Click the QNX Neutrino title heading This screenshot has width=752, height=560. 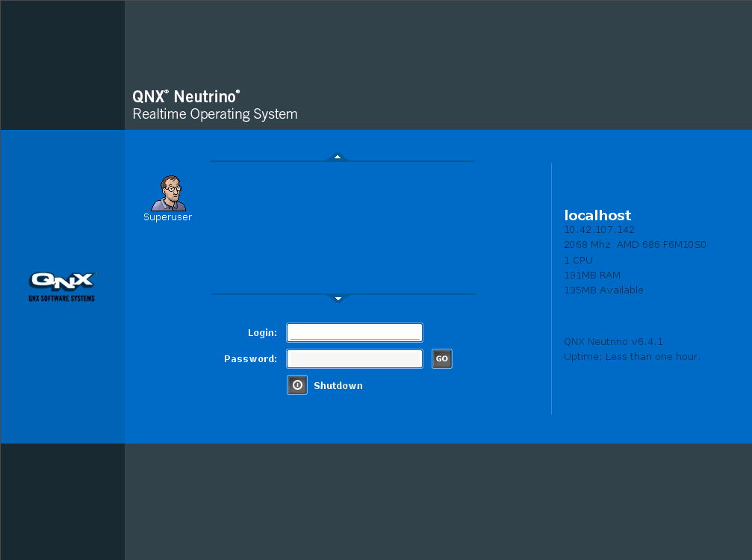(186, 96)
